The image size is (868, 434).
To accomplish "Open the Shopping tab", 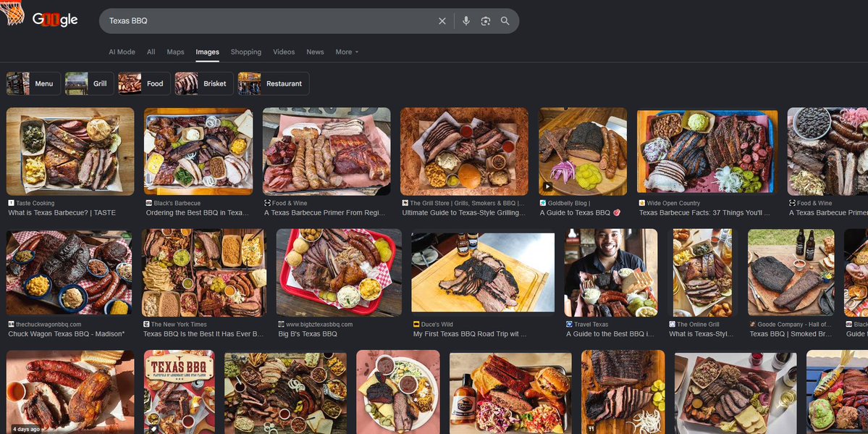I will (x=246, y=52).
